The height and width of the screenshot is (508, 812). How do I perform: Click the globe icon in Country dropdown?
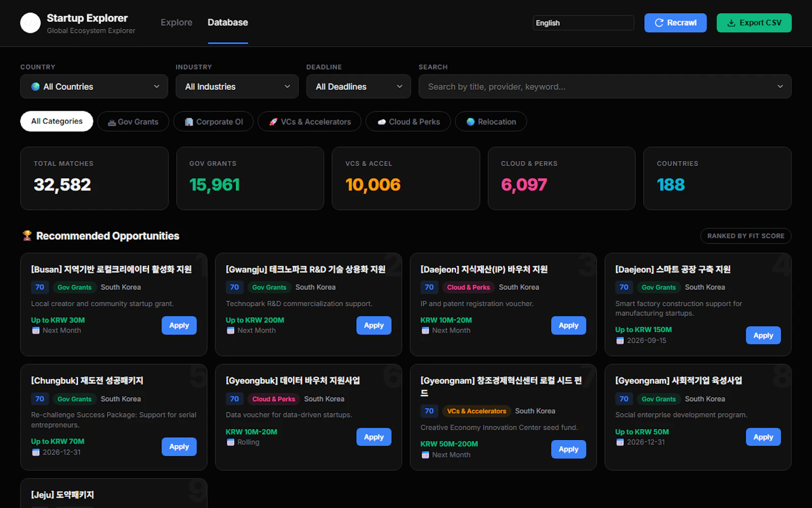coord(36,87)
